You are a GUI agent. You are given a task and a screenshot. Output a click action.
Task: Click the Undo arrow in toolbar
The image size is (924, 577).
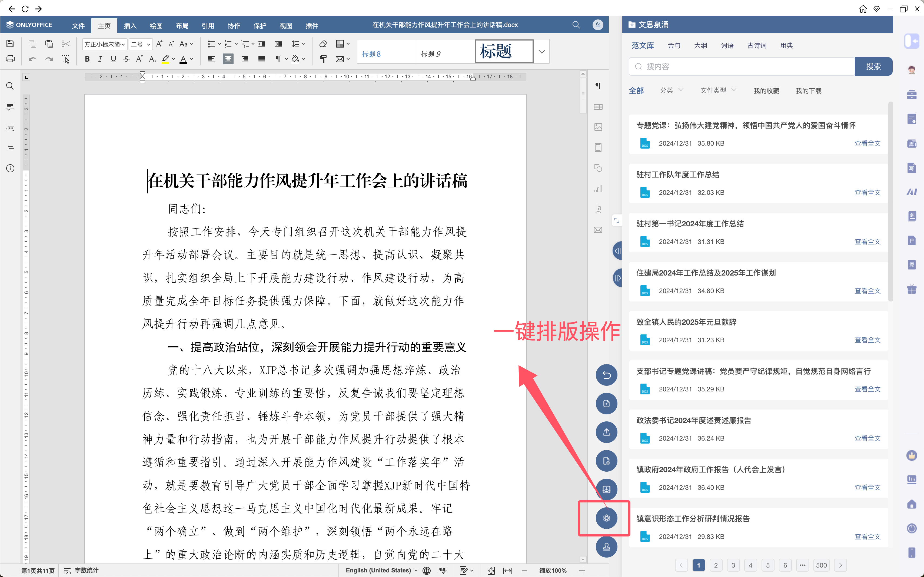point(32,59)
